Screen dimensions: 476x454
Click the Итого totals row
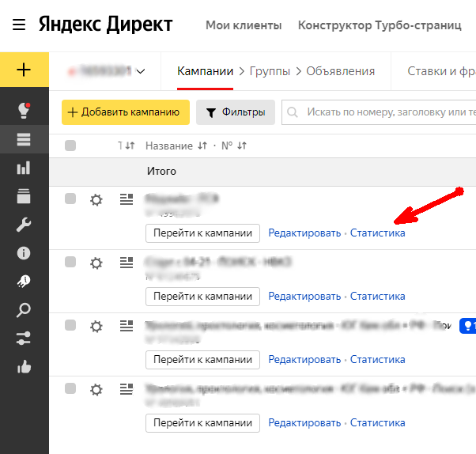coord(263,172)
